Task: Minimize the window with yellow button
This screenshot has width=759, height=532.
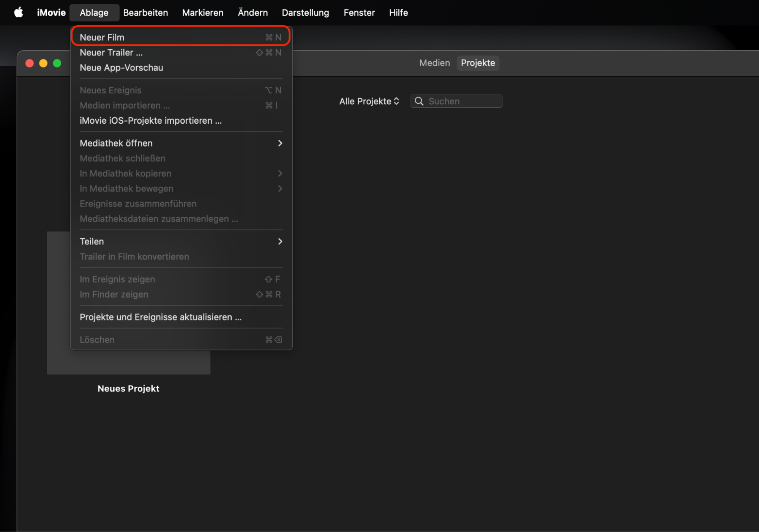Action: coord(43,63)
